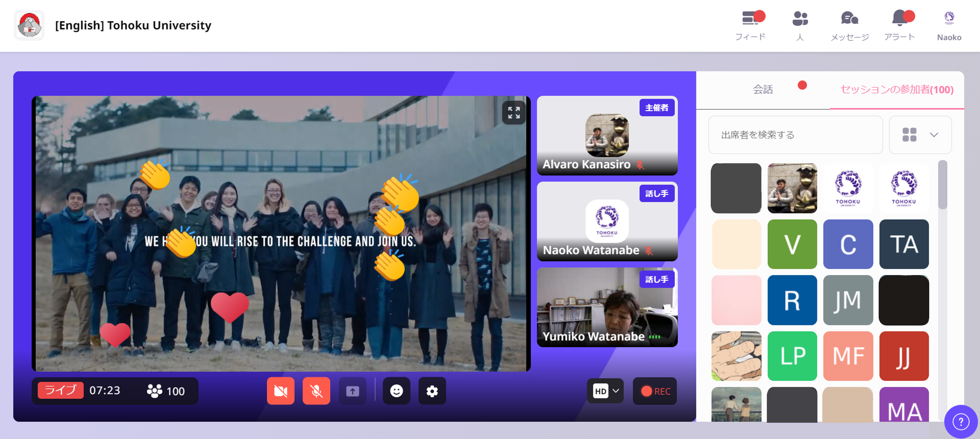This screenshot has height=439, width=980.
Task: Open the Naoko profile menu
Action: pyautogui.click(x=949, y=25)
